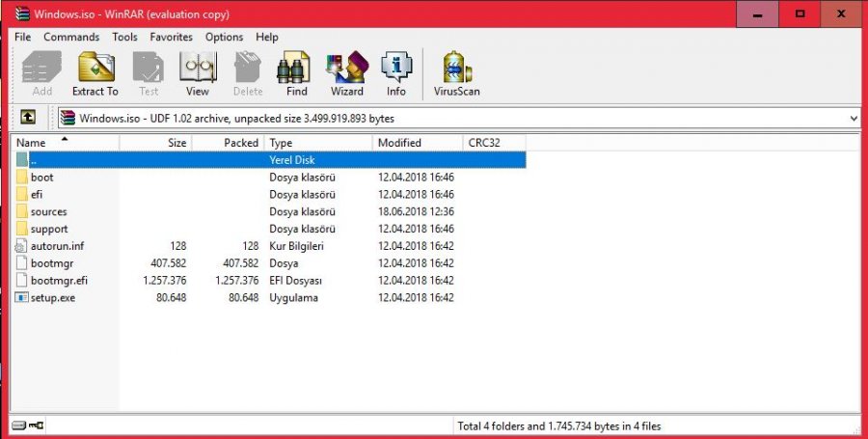Open the Commands menu
This screenshot has width=868, height=439.
(x=71, y=37)
